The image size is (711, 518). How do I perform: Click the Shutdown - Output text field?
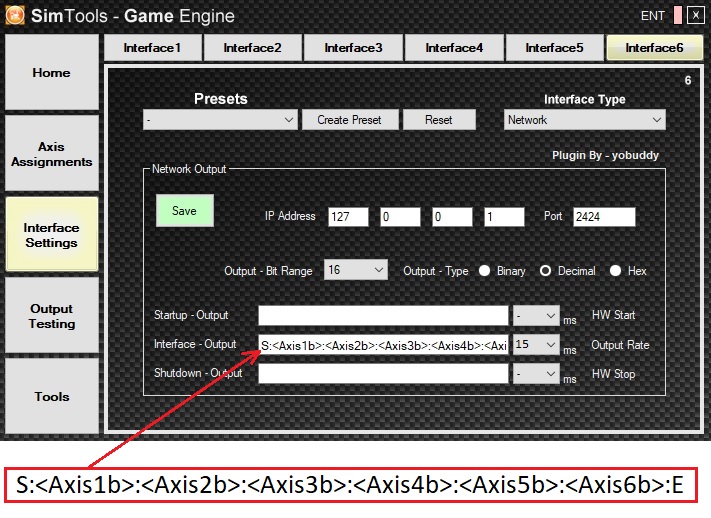[x=383, y=374]
